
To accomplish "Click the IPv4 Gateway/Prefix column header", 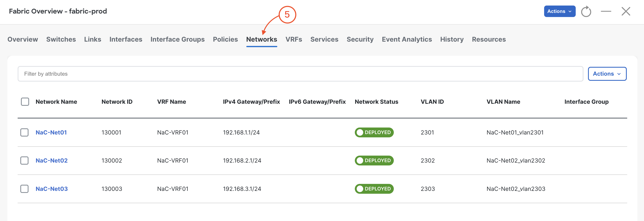I will pyautogui.click(x=251, y=102).
